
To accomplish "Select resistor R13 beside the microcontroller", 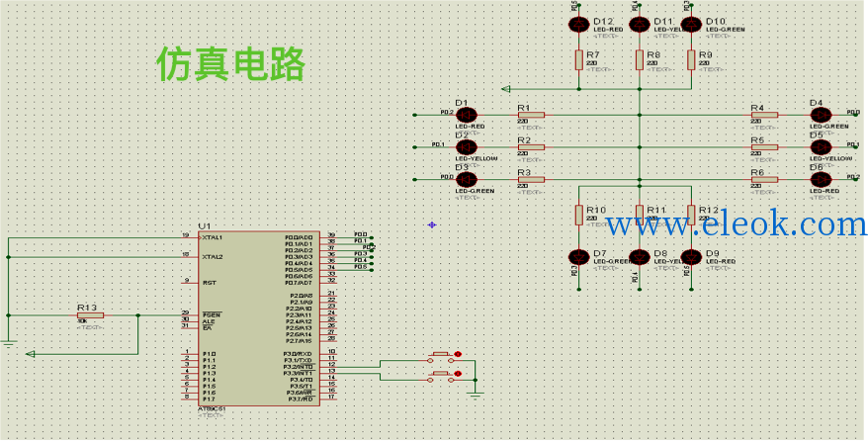I will (x=90, y=315).
